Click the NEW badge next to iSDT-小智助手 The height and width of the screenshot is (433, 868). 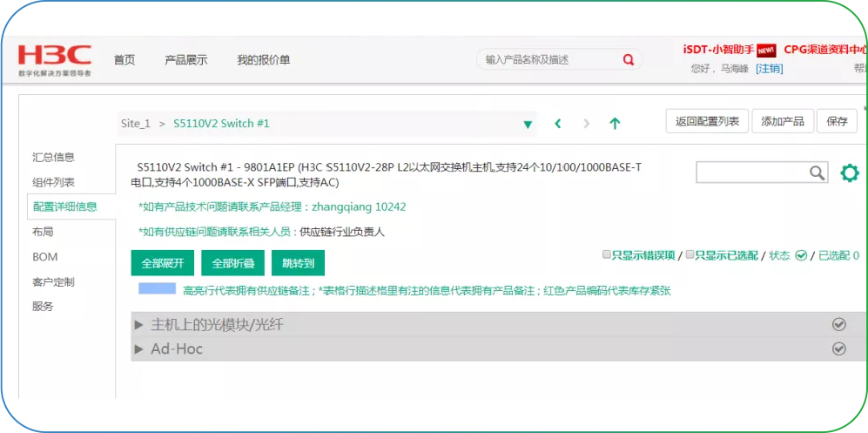click(x=765, y=50)
